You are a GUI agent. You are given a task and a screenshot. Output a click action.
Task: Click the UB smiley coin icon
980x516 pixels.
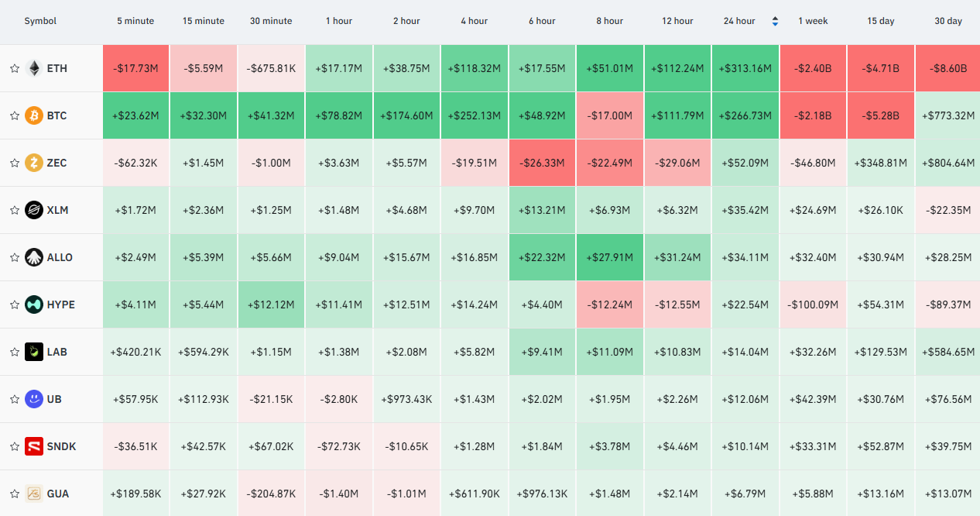pos(33,399)
